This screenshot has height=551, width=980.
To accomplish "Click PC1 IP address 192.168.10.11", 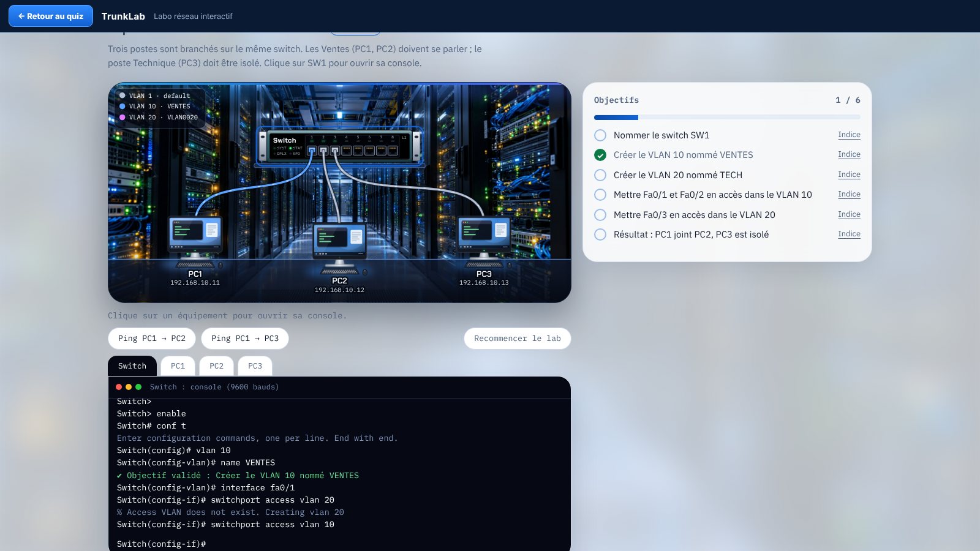I will (195, 283).
